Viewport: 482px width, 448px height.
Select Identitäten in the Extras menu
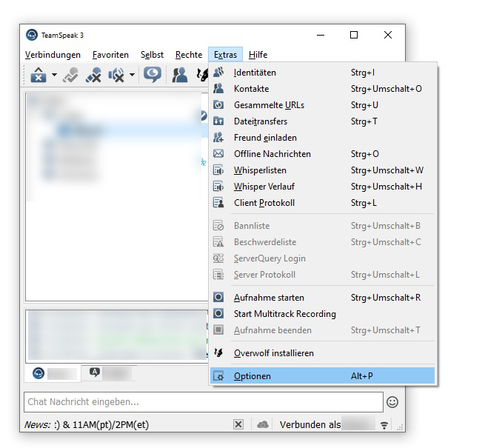(255, 73)
